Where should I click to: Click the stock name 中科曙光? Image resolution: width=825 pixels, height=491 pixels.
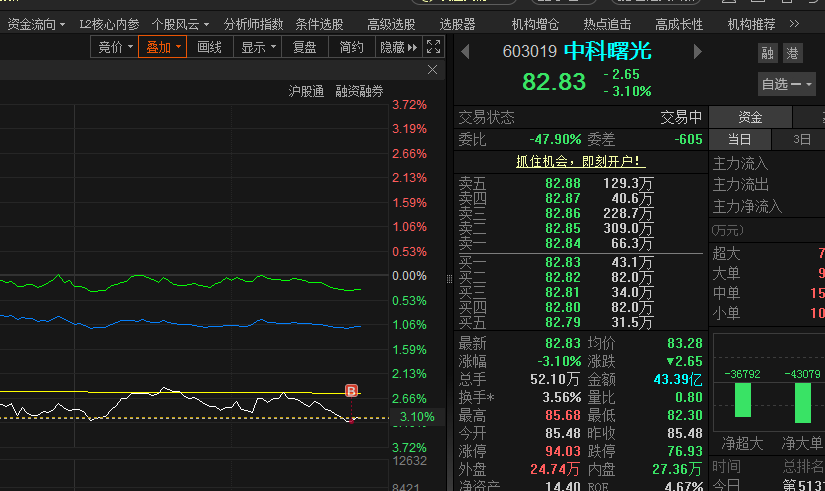tap(608, 51)
